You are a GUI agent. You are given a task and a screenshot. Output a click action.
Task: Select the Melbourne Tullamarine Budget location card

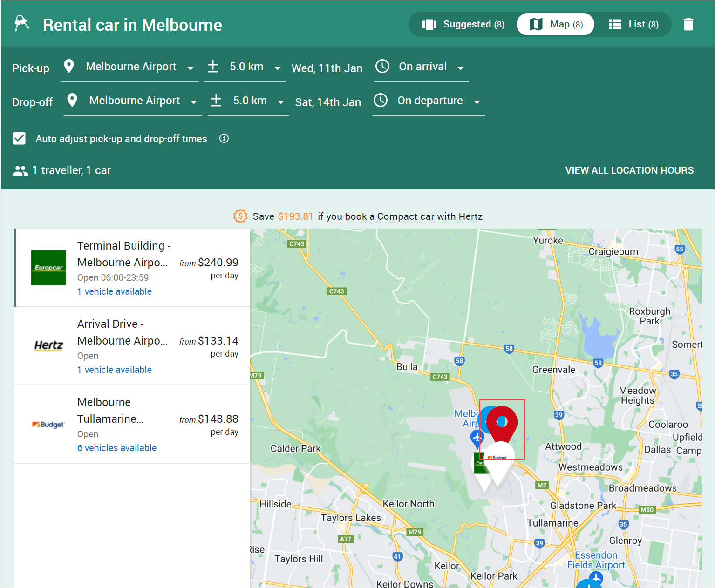[x=132, y=424]
